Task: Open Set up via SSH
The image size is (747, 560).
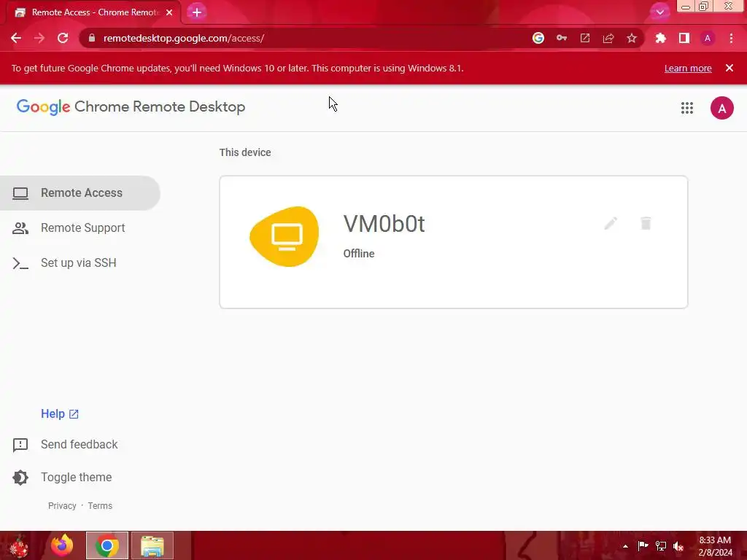Action: [x=80, y=262]
